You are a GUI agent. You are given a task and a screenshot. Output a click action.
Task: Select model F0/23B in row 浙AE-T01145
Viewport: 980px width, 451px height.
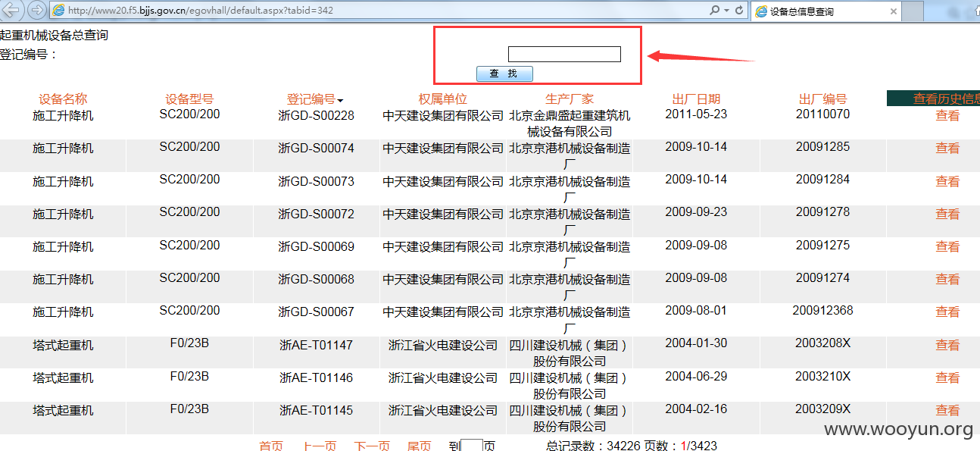pos(189,409)
